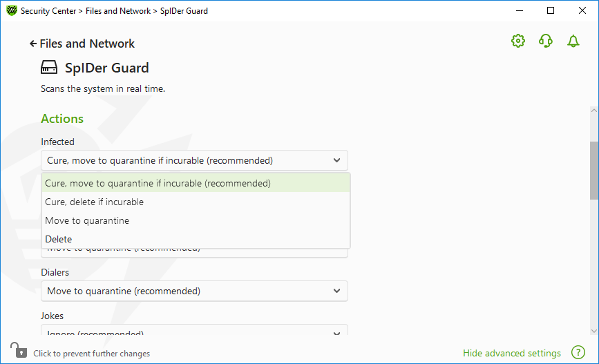
Task: Collapse the Infected actions dropdown
Action: tap(194, 160)
